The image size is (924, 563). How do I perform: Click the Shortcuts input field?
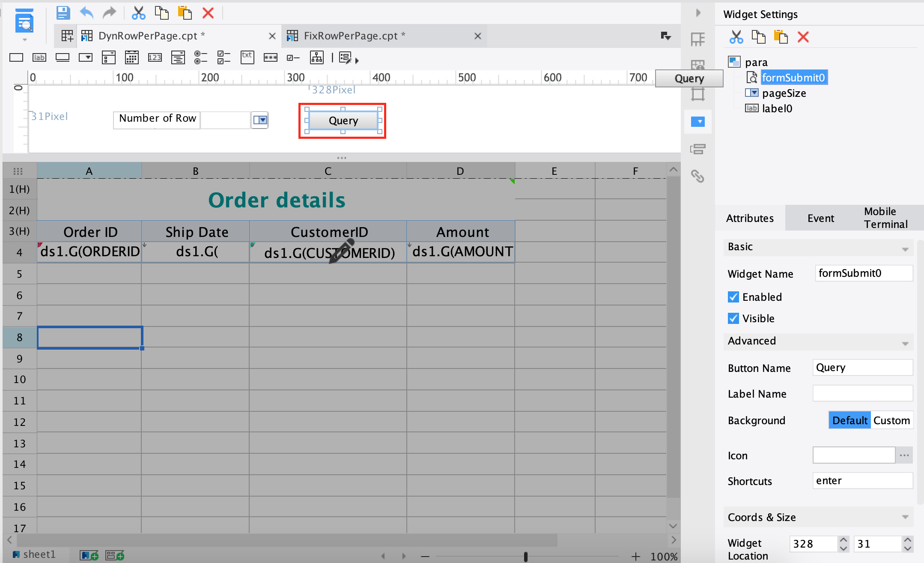(x=862, y=480)
